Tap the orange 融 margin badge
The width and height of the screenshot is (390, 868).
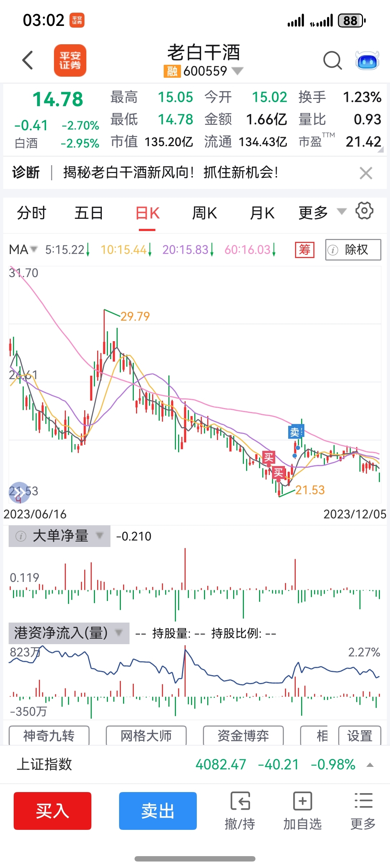[172, 71]
